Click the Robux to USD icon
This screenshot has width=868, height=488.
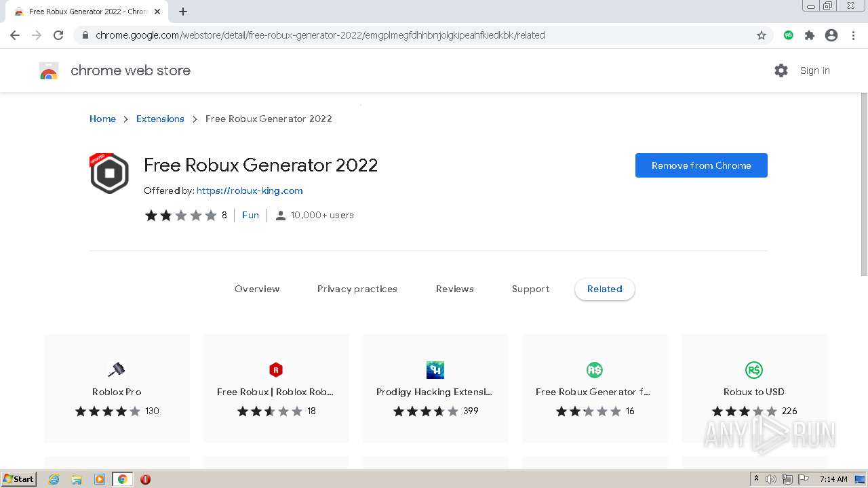pyautogui.click(x=754, y=370)
